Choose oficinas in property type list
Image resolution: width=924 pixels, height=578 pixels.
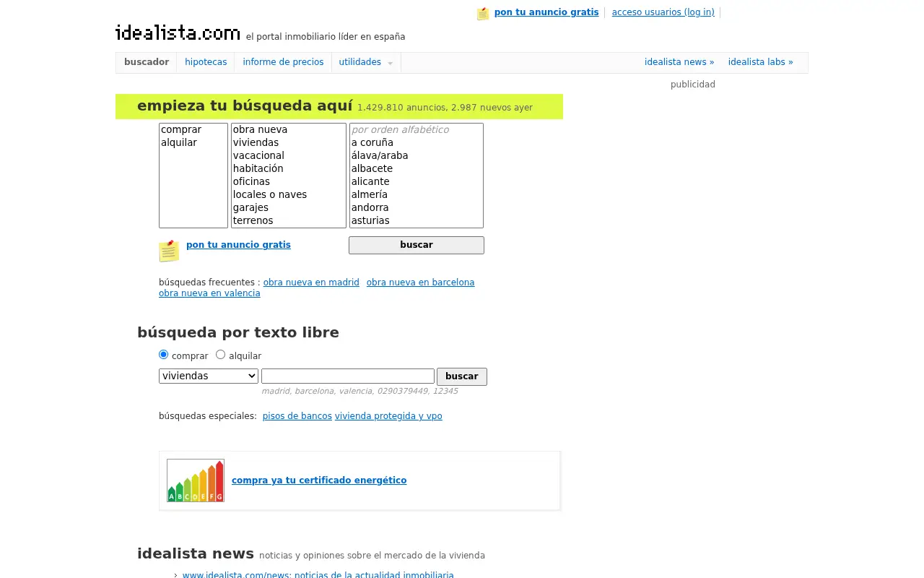[289, 182]
